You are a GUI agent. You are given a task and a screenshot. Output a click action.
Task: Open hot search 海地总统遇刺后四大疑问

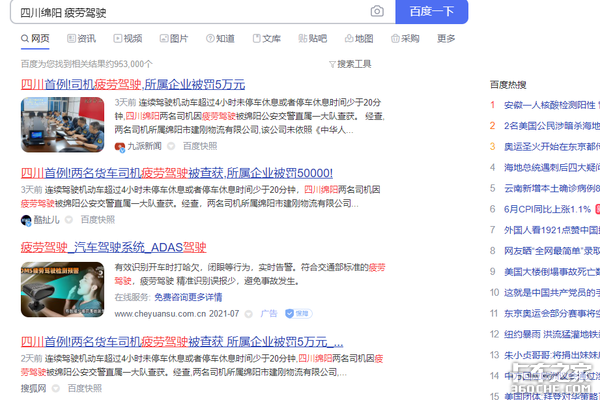pyautogui.click(x=551, y=167)
